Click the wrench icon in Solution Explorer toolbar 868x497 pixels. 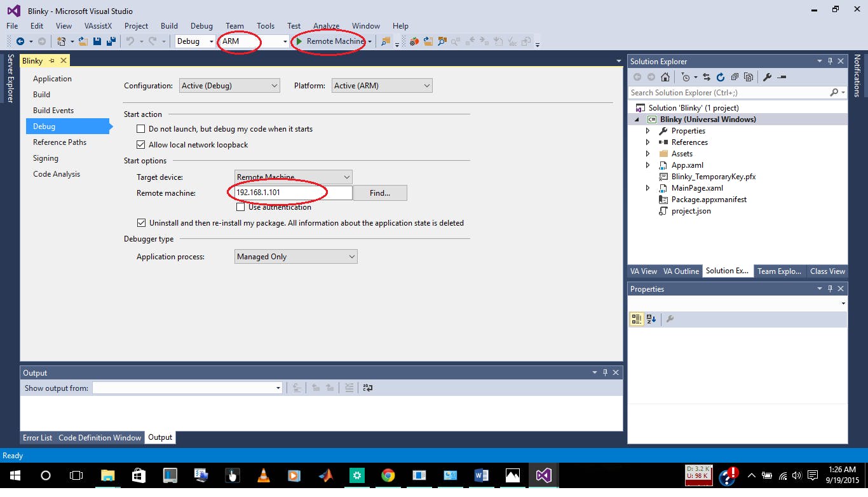[767, 77]
